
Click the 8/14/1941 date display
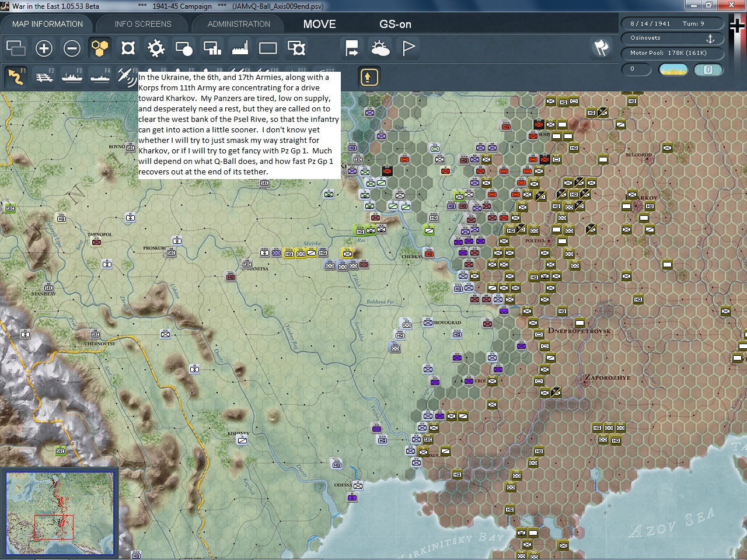pos(650,23)
